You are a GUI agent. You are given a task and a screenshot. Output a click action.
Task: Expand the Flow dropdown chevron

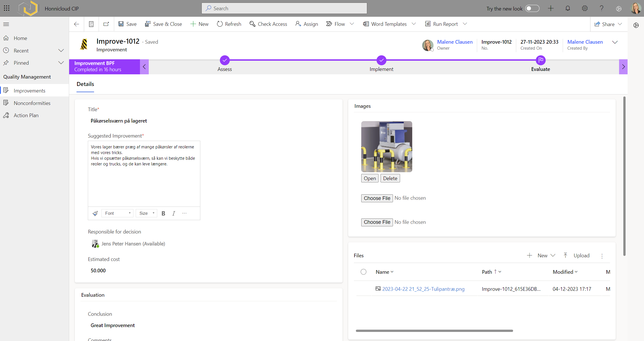pos(352,24)
